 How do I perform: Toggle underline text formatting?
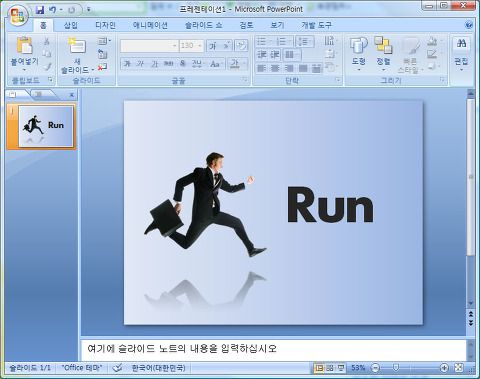coord(154,63)
